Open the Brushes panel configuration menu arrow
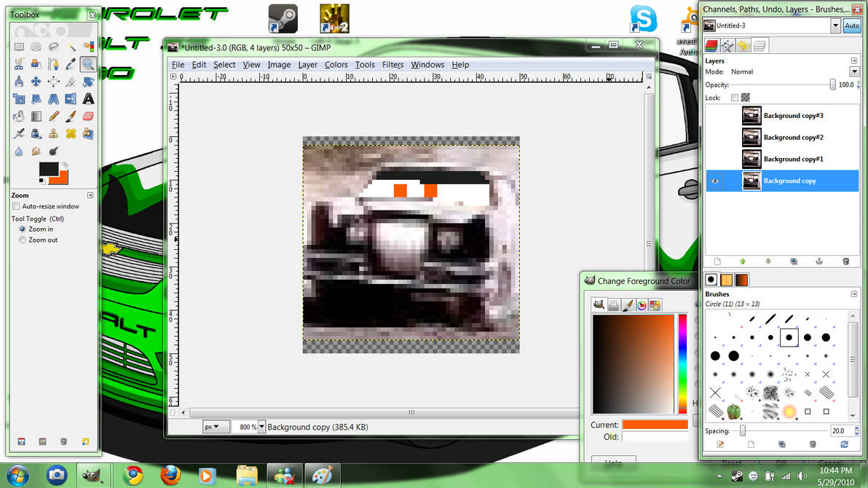Screen dimensions: 868x488 (854, 294)
